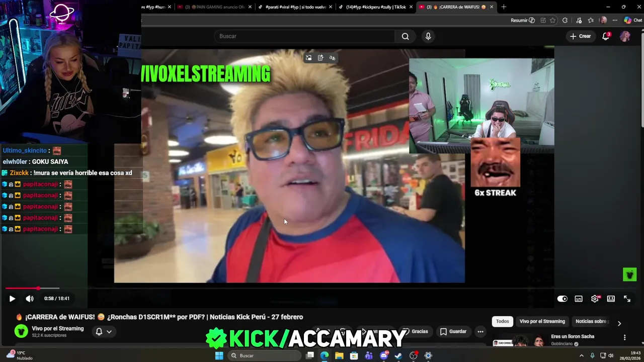
Task: Open the split screen icon in address bar
Action: 543,20
